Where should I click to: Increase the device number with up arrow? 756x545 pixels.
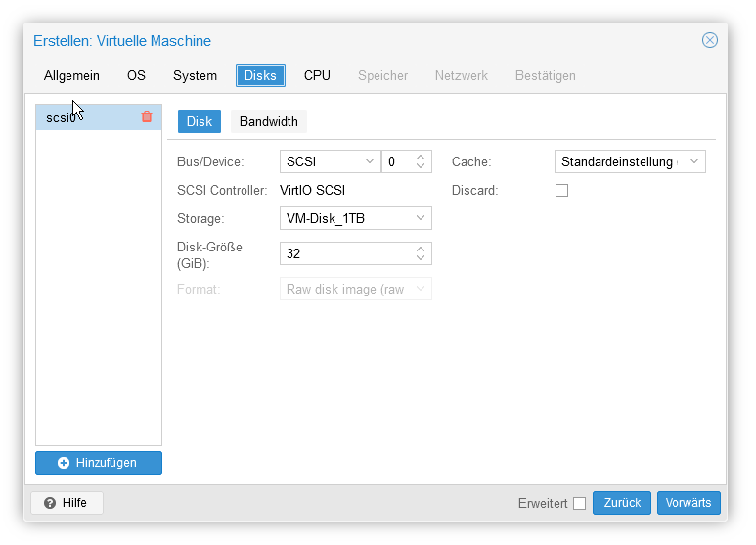[x=421, y=158]
